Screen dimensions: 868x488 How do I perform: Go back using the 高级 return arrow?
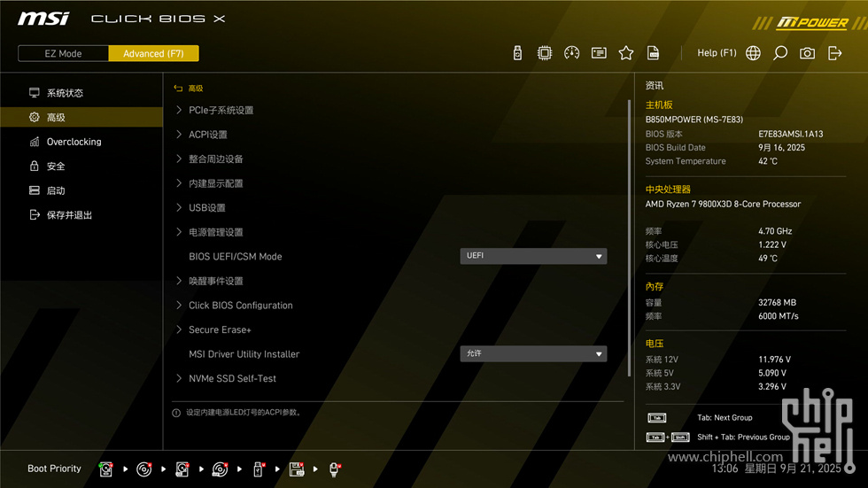[178, 88]
